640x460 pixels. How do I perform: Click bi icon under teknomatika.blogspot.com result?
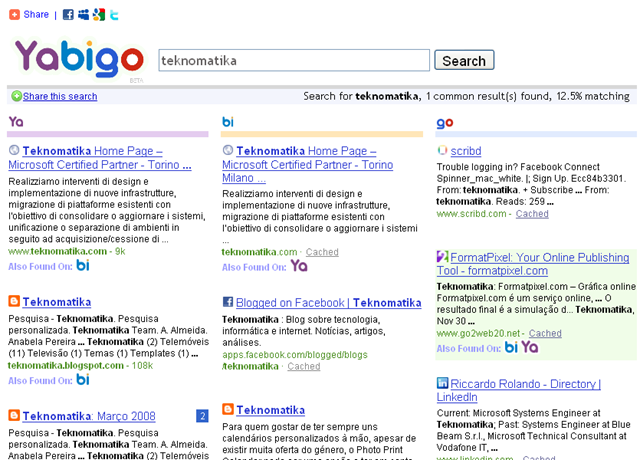(83, 380)
